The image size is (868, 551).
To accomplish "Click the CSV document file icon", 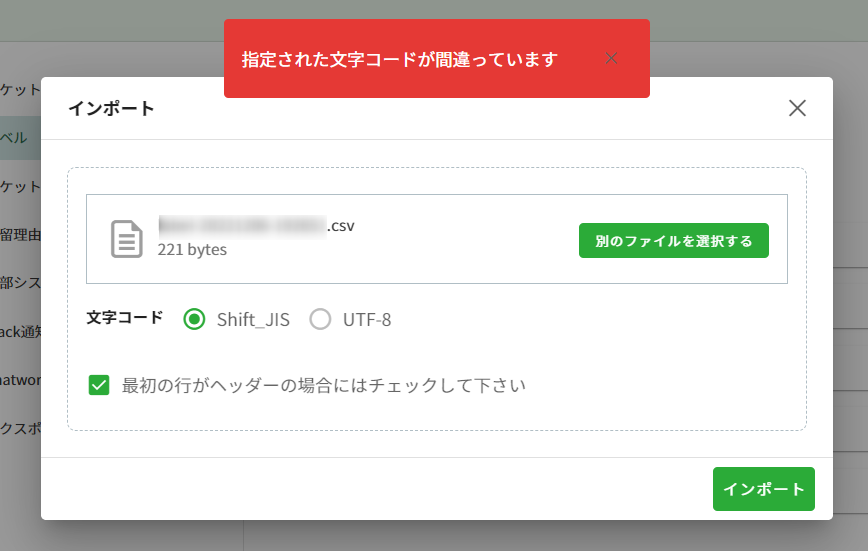I will click(x=126, y=239).
